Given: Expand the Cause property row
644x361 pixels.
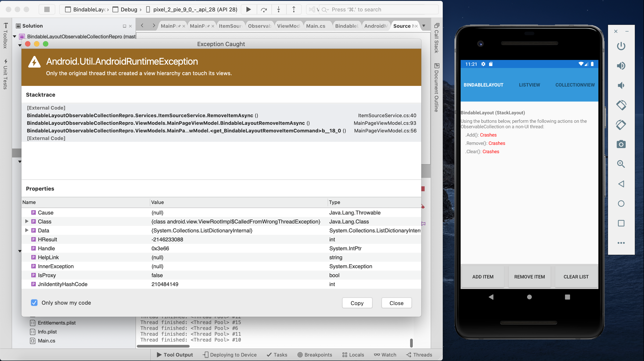Looking at the screenshot, I should click(x=26, y=212).
